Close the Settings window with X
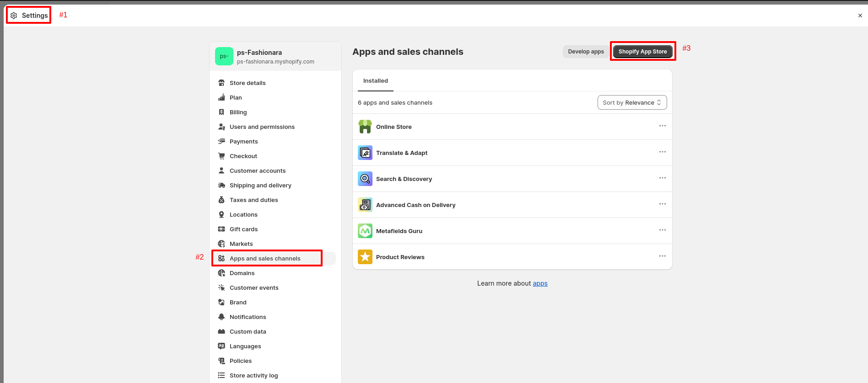The height and width of the screenshot is (383, 868). click(860, 16)
